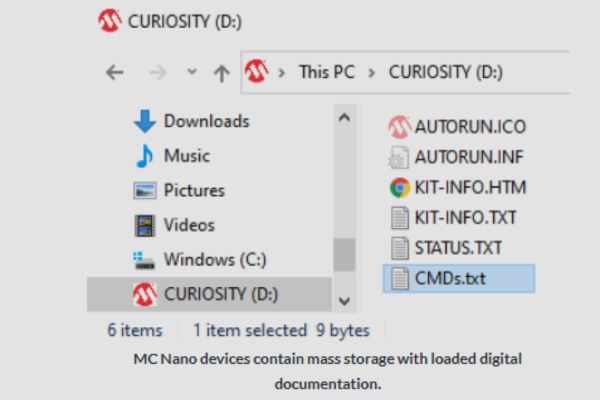This screenshot has width=600, height=400.
Task: Open the recent locations dropdown chevron
Action: [x=192, y=74]
